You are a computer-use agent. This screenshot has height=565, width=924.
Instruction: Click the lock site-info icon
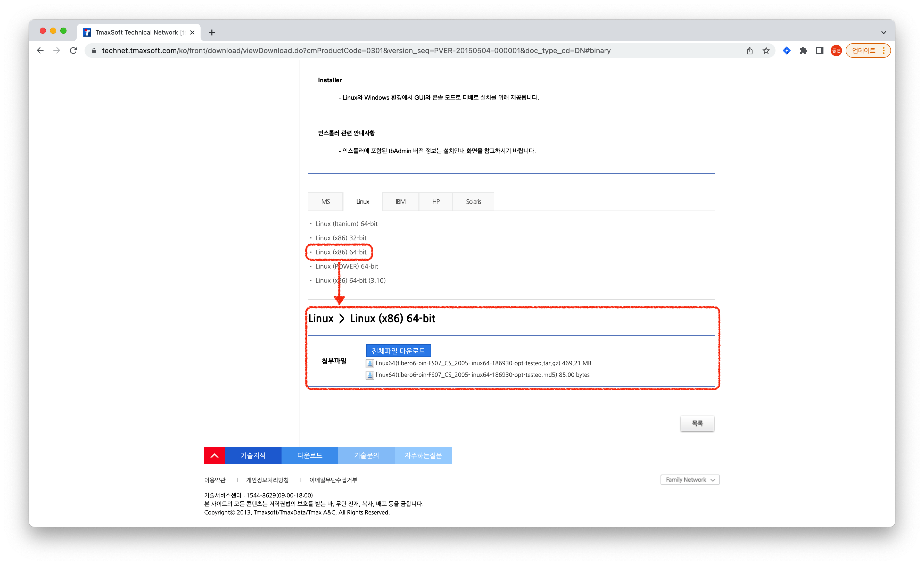(94, 51)
